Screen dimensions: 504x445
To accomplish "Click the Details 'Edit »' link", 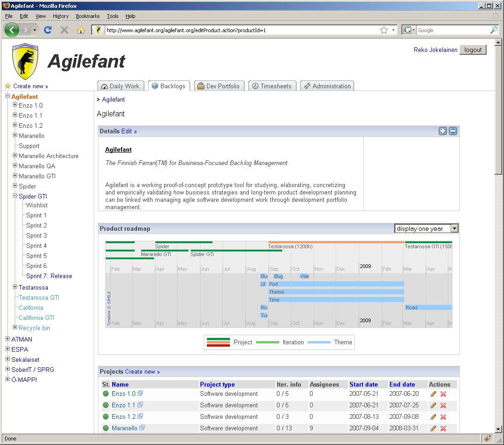I will [x=129, y=131].
